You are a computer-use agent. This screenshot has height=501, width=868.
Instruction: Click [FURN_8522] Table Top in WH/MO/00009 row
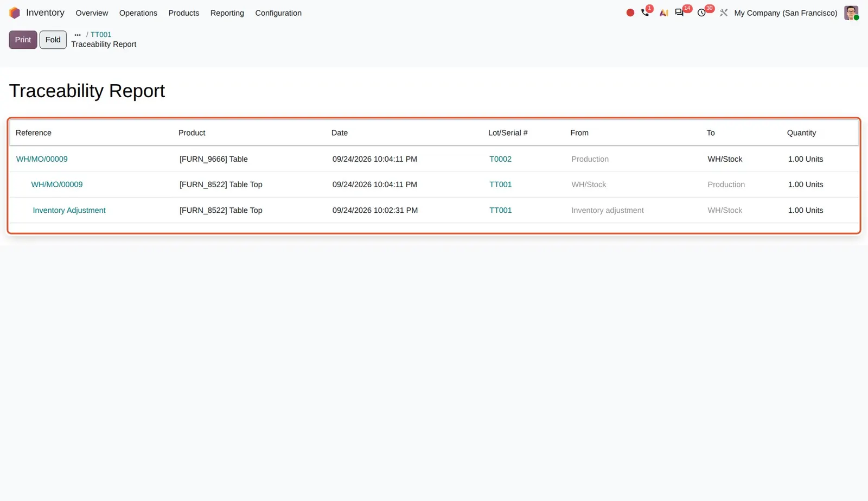click(x=221, y=185)
